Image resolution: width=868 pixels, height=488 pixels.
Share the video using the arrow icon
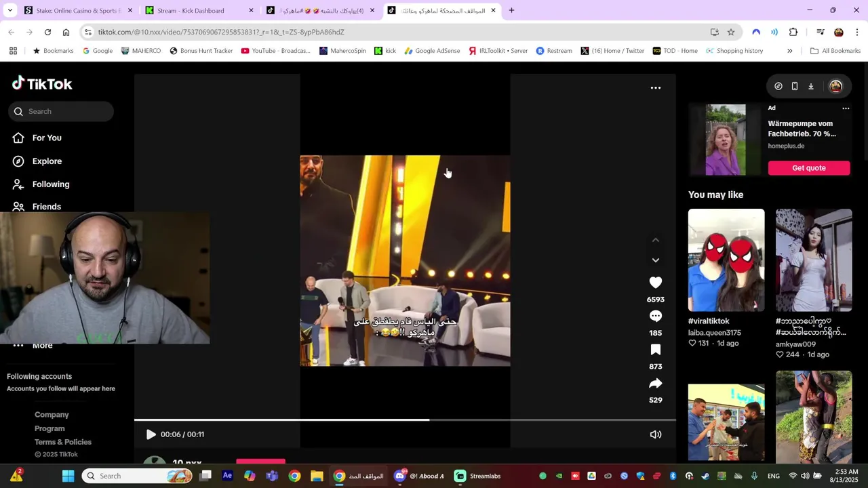pyautogui.click(x=655, y=384)
